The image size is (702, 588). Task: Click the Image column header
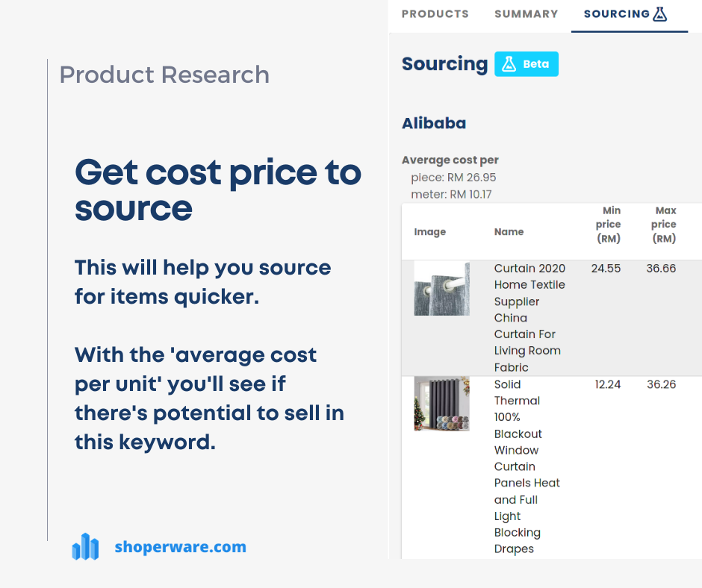point(430,231)
